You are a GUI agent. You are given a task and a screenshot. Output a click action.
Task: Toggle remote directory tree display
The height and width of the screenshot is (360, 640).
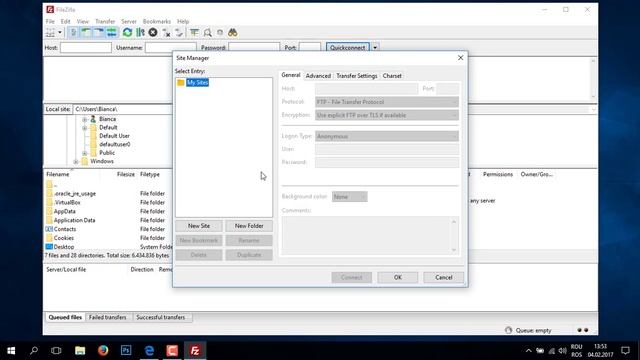(99, 32)
